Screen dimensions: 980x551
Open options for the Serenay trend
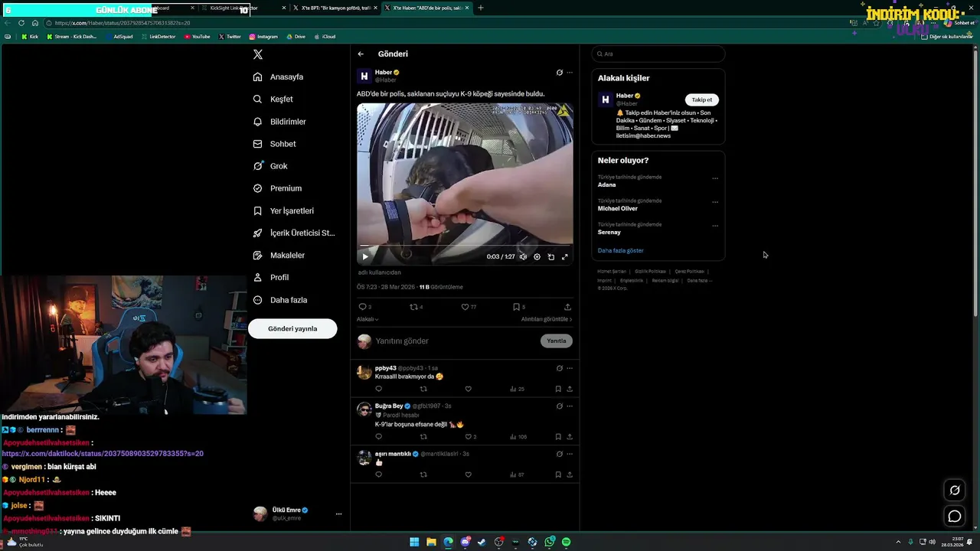tap(715, 226)
